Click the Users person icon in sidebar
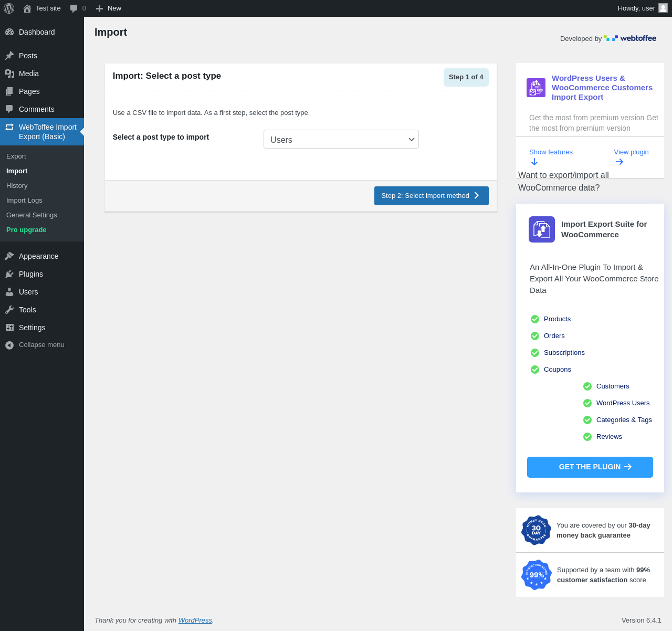 coord(9,292)
